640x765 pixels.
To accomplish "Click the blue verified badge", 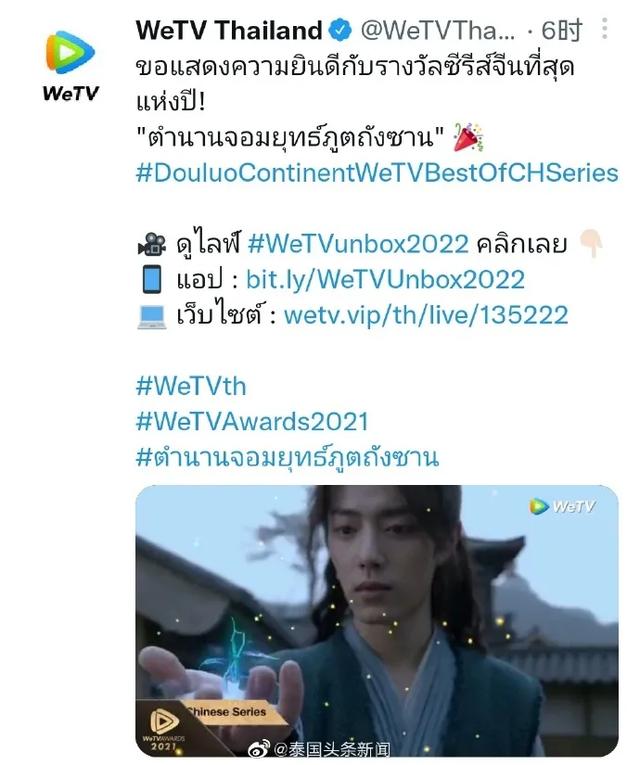I will click(340, 30).
